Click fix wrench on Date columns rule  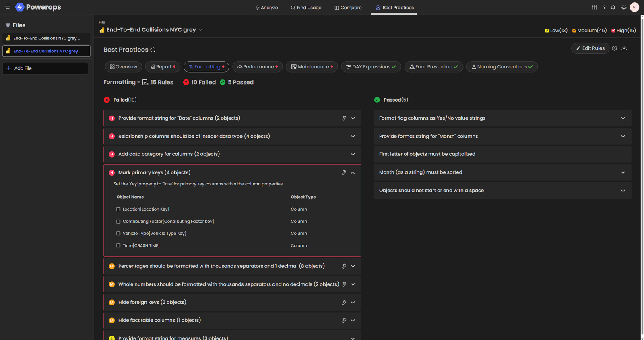tap(344, 118)
